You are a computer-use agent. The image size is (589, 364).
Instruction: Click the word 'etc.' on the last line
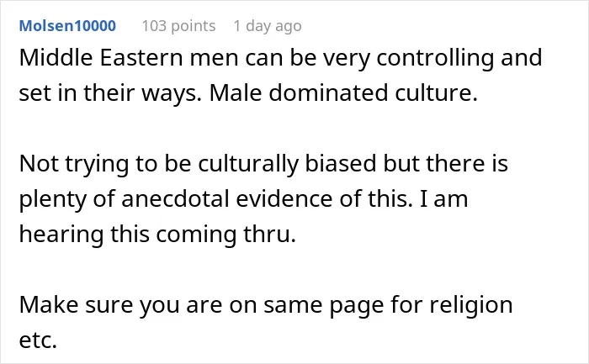click(x=38, y=340)
